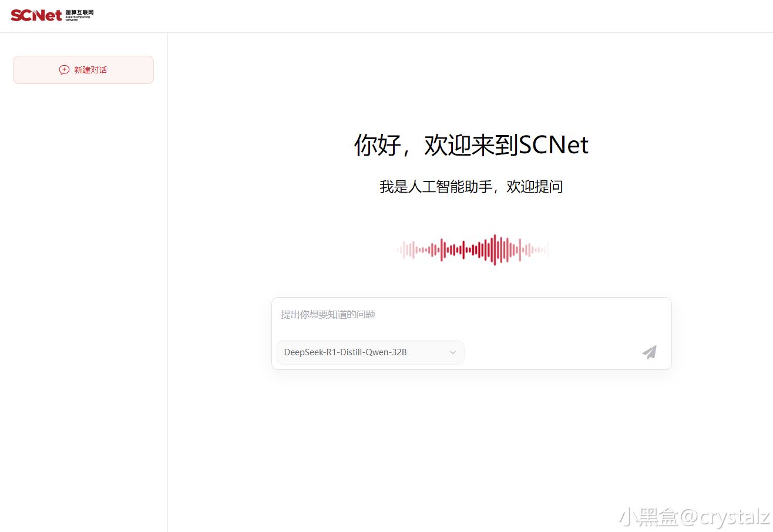Start a new chat with 新建对话 button
Screen dimensions: 773x532
coord(83,70)
